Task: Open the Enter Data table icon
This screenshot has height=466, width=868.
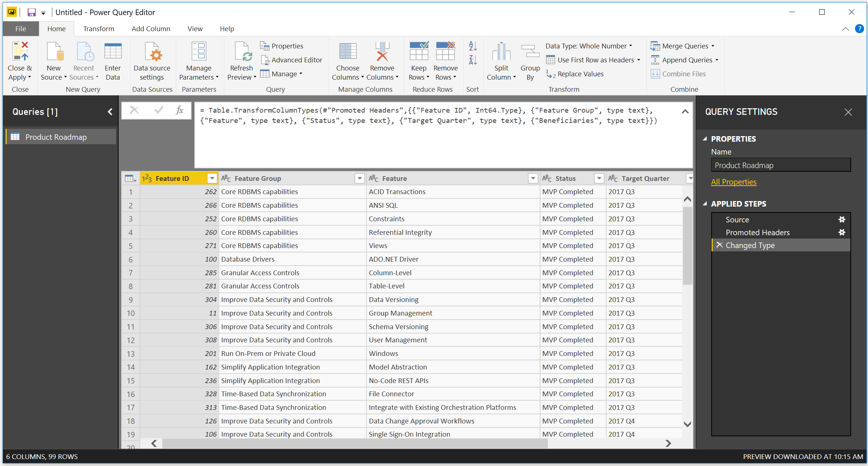Action: click(113, 51)
